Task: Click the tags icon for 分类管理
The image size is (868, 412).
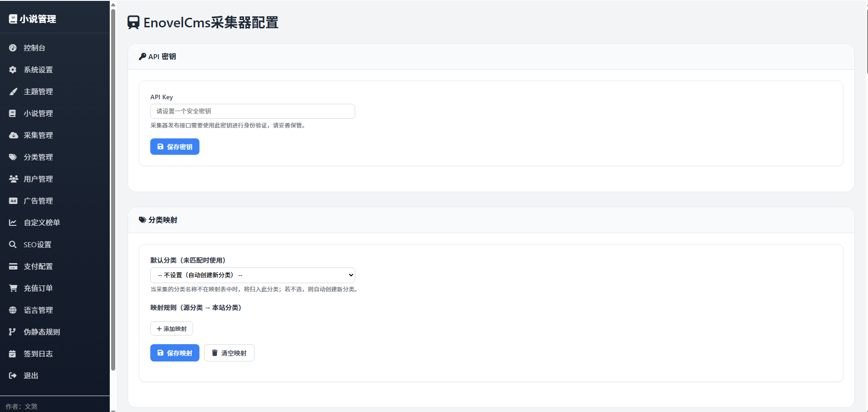Action: click(x=13, y=157)
